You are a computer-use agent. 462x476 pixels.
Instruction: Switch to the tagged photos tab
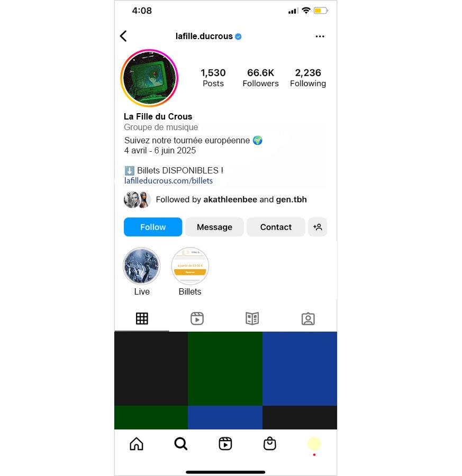click(x=308, y=319)
